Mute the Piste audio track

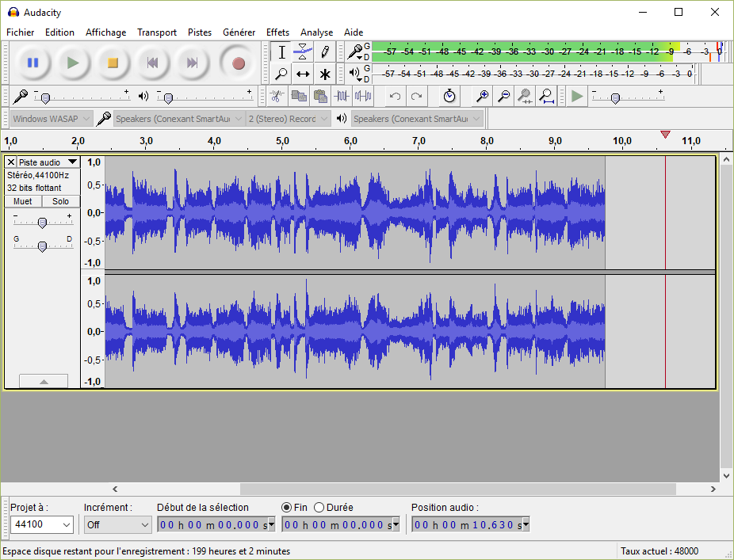coord(23,201)
